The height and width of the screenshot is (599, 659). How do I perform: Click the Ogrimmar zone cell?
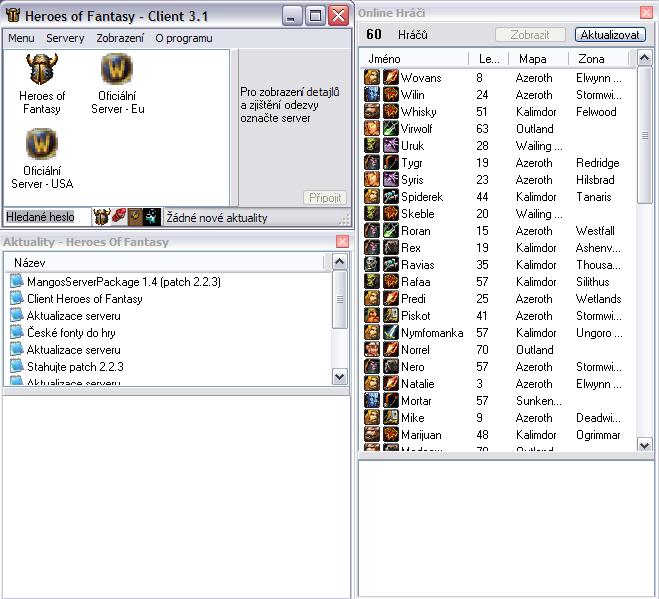598,435
